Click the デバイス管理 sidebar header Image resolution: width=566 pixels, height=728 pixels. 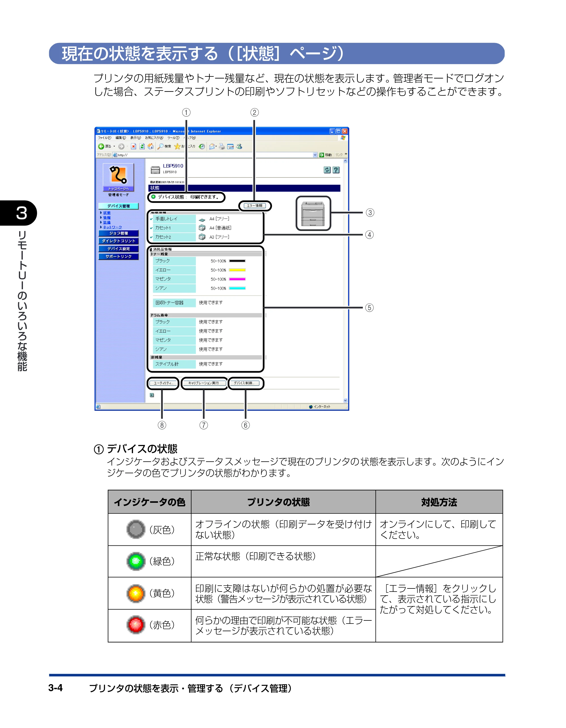118,206
